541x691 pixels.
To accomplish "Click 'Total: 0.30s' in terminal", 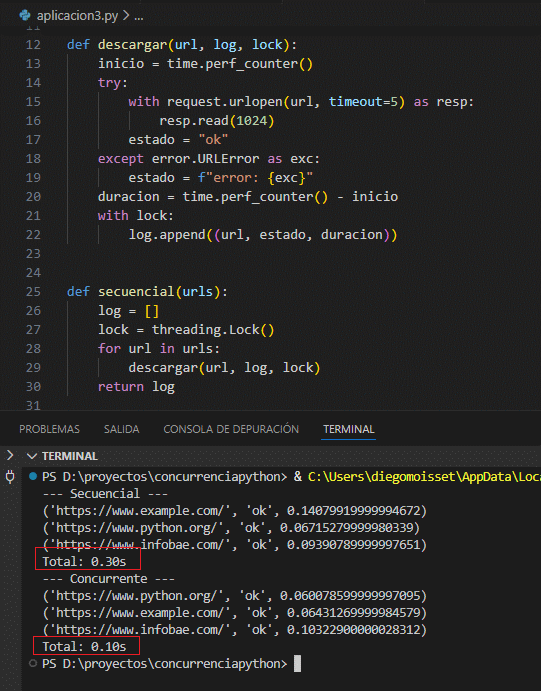I will (84, 562).
